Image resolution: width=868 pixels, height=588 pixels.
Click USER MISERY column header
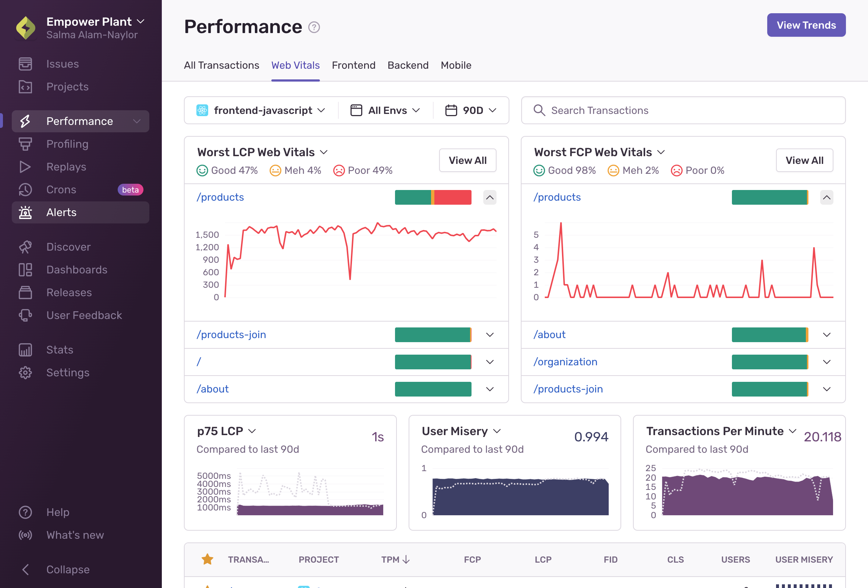click(x=804, y=559)
